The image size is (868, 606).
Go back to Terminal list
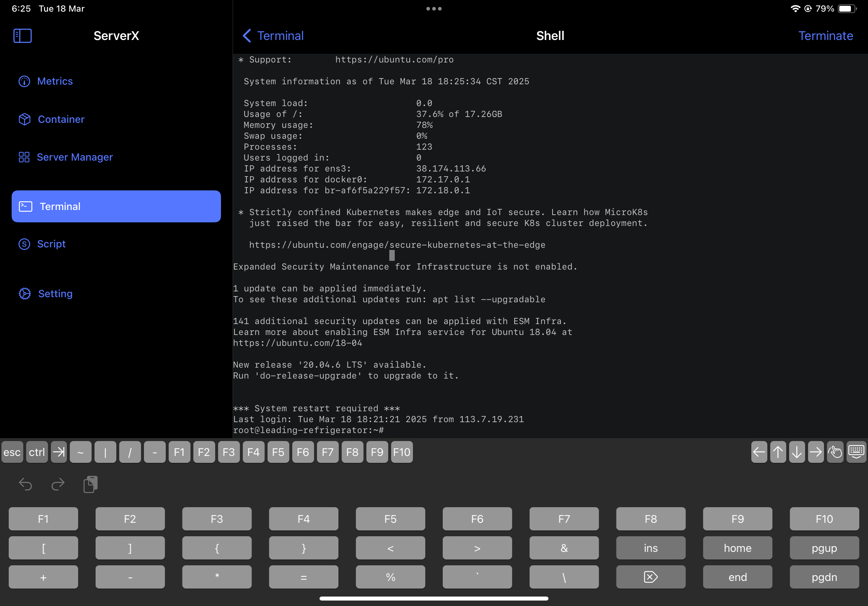point(273,36)
